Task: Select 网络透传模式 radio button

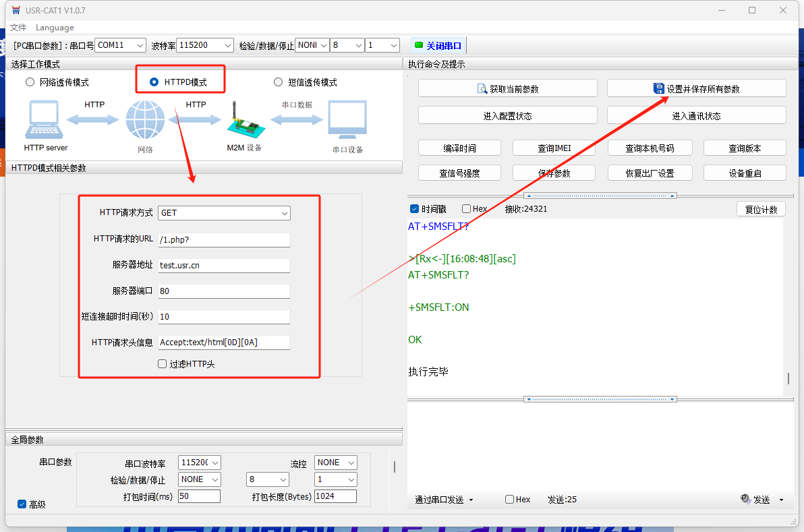Action: pos(30,82)
